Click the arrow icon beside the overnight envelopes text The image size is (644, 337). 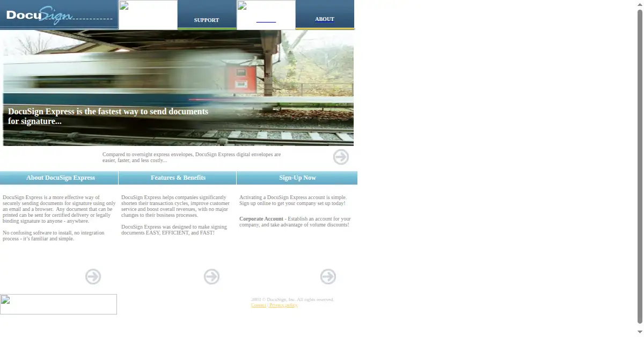click(341, 157)
